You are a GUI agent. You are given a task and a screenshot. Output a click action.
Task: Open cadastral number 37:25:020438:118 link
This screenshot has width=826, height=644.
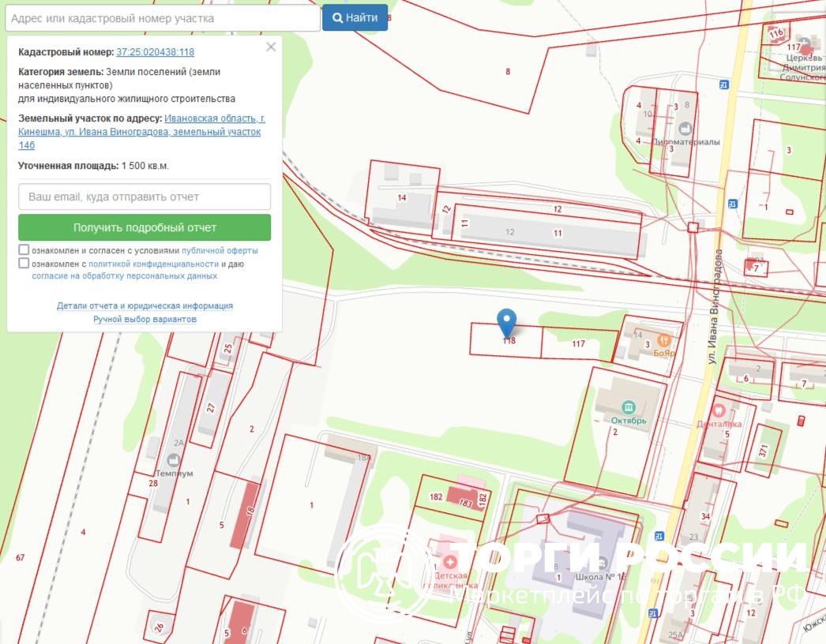(x=155, y=52)
